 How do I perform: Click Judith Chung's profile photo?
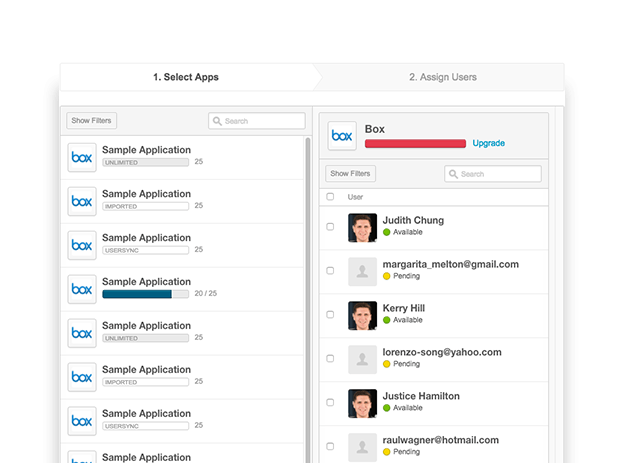tap(363, 228)
